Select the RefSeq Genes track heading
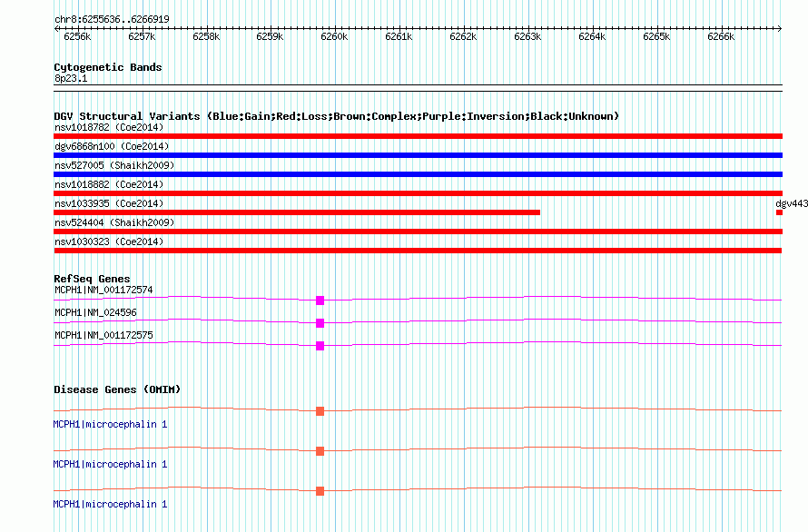The image size is (808, 532). (92, 279)
